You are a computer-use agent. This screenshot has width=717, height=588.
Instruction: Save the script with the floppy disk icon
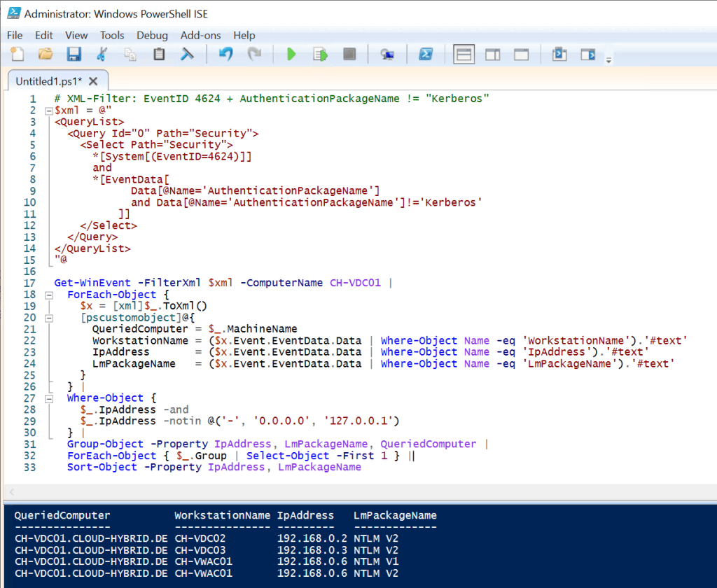[74, 55]
